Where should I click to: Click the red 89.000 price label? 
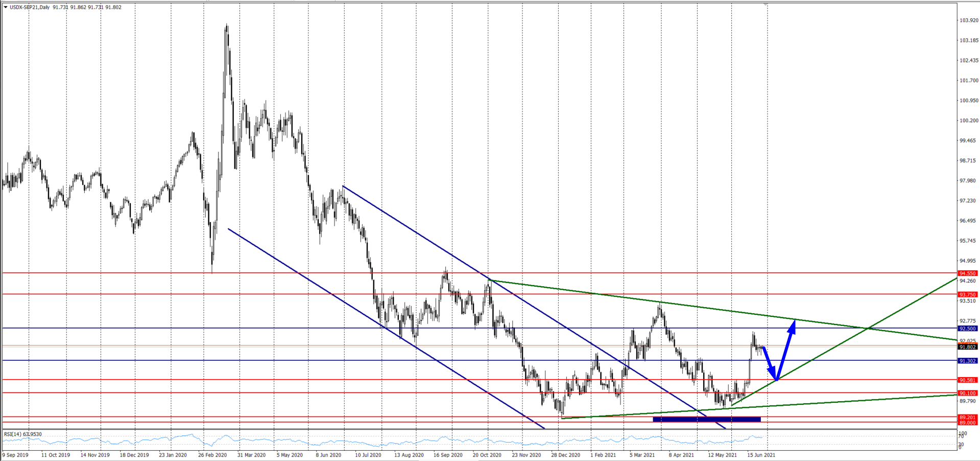(967, 423)
